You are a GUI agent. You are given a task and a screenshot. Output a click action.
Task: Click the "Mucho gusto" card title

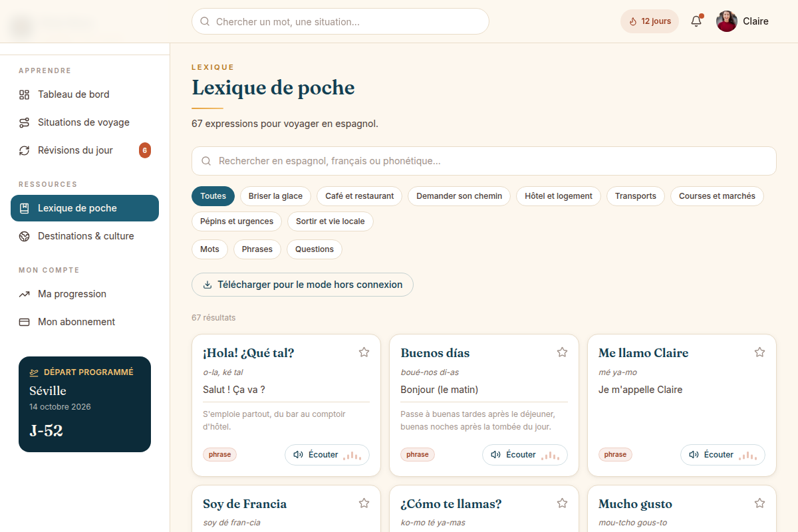[x=635, y=504]
